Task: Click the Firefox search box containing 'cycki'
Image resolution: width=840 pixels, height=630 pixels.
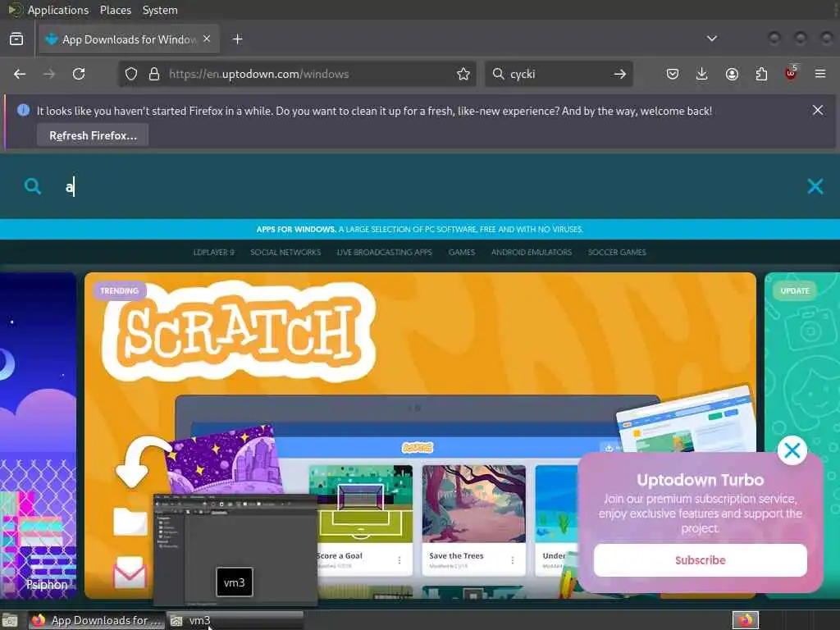Action: (557, 74)
